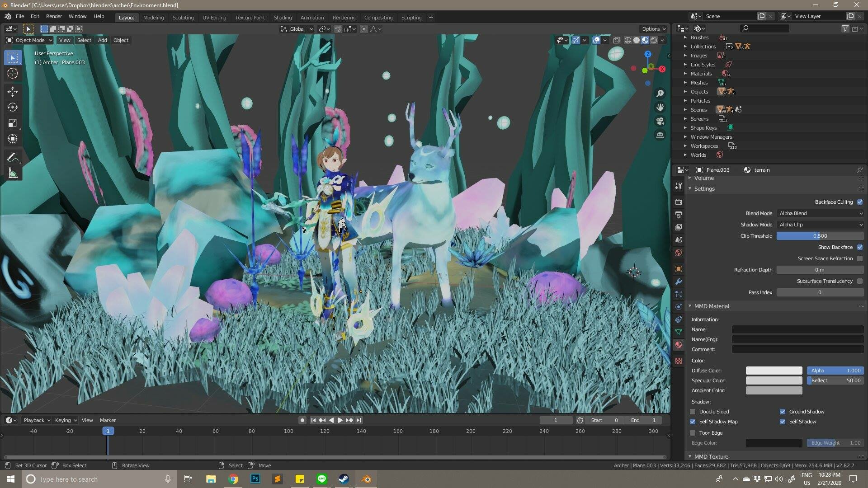Disable Backface Culling

tap(860, 202)
